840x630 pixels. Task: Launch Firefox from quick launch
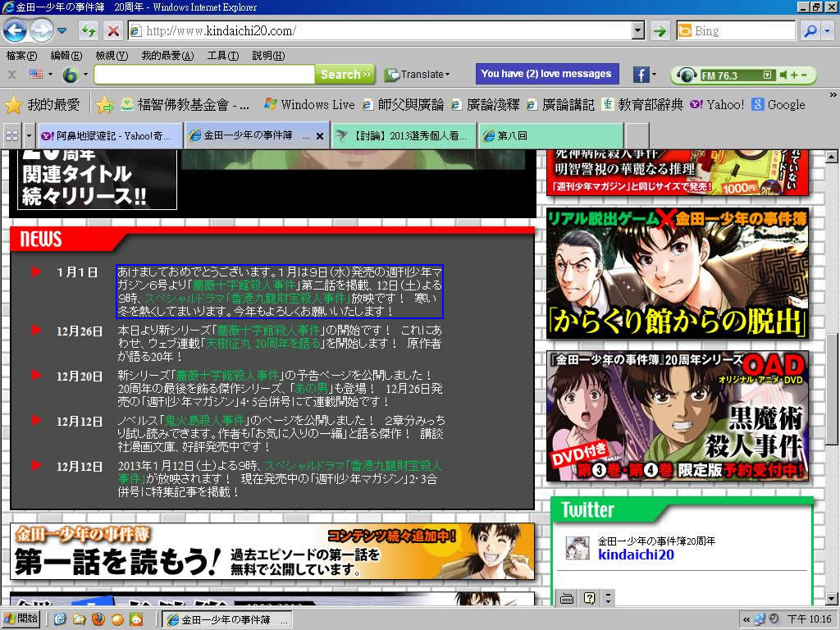(x=98, y=619)
